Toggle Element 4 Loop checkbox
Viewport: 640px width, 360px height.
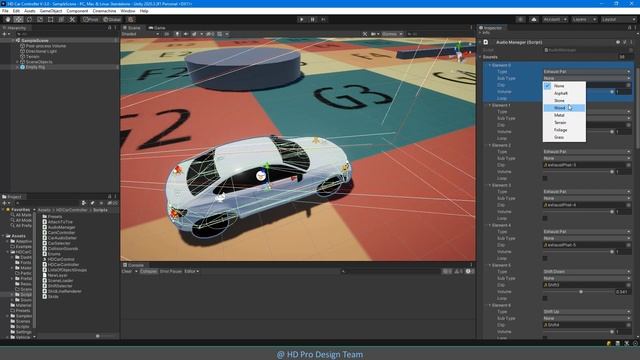pos(545,258)
